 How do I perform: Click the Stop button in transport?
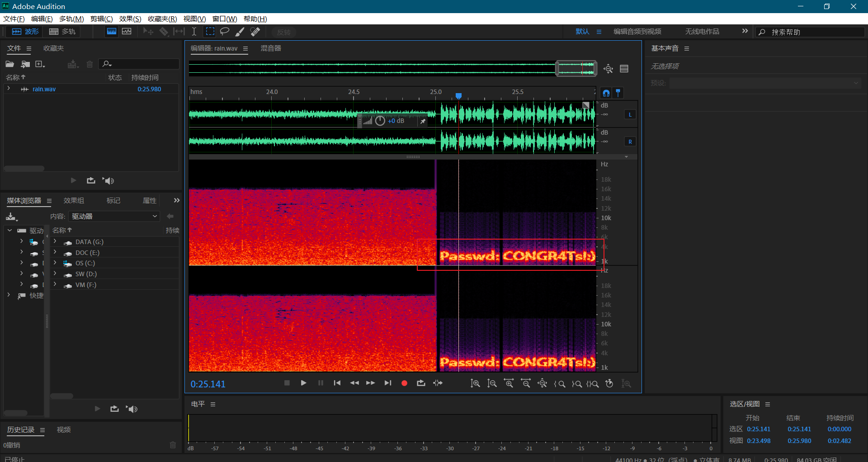coord(287,383)
